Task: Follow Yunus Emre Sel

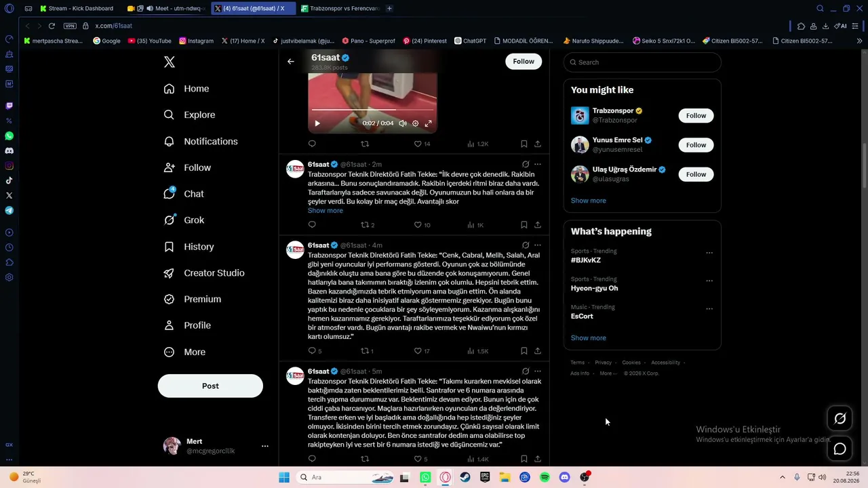Action: [696, 145]
